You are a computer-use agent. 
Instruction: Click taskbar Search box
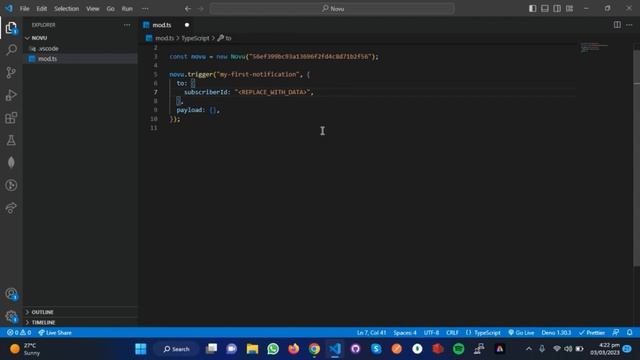[177, 349]
